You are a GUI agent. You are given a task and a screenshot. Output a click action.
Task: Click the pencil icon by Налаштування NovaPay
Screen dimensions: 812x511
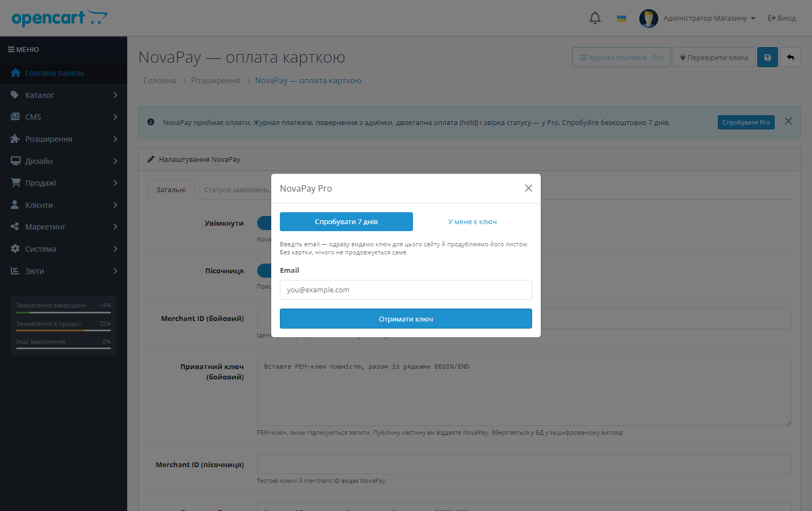click(151, 159)
